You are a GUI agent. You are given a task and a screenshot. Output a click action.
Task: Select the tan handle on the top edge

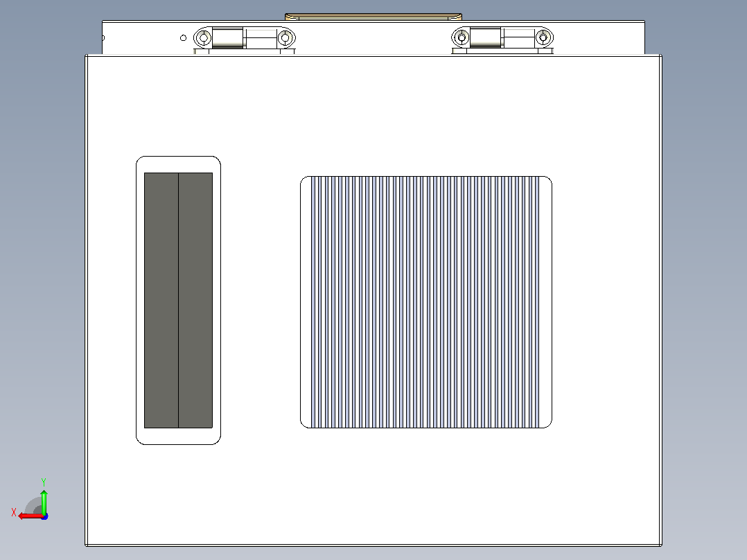[x=373, y=17]
